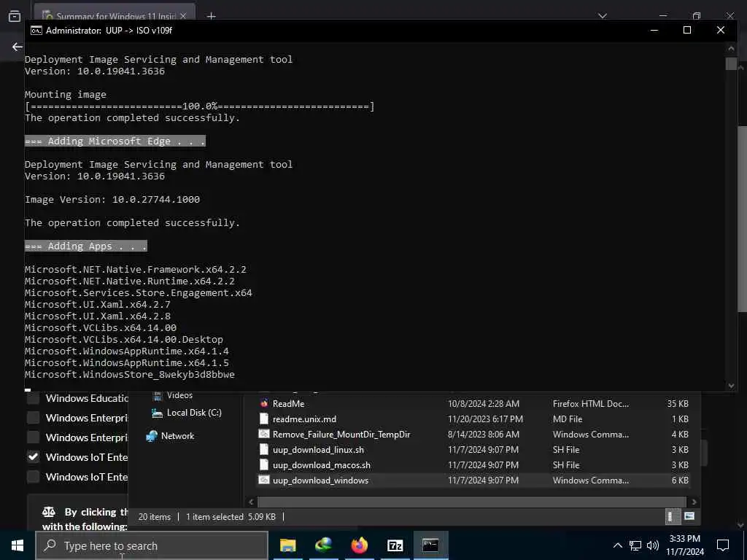
Task: Select command prompt taskbar icon
Action: pyautogui.click(x=430, y=545)
